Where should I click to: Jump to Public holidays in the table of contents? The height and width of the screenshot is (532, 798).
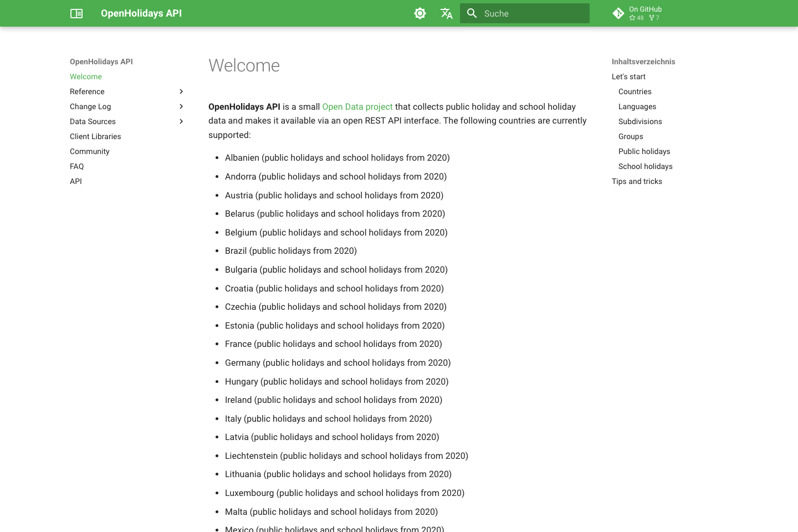644,151
